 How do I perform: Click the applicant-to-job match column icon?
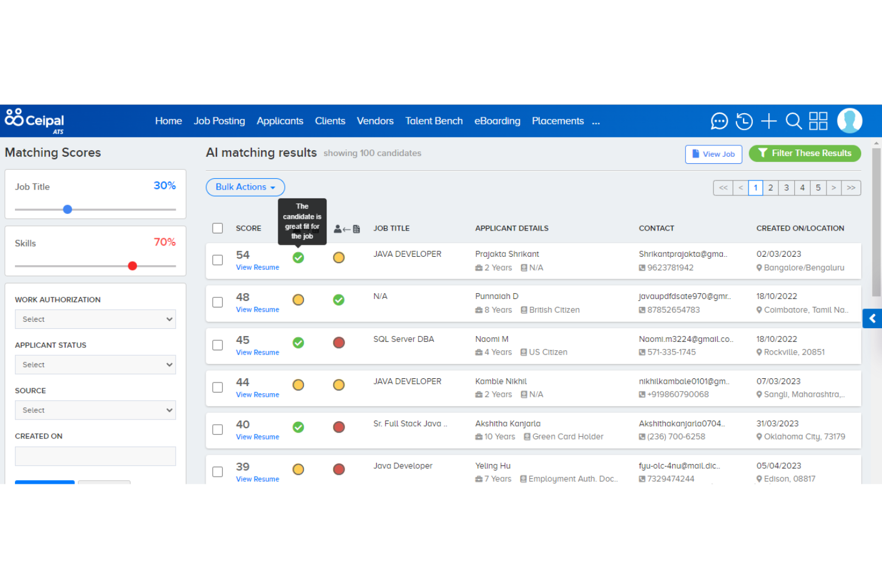click(x=347, y=229)
